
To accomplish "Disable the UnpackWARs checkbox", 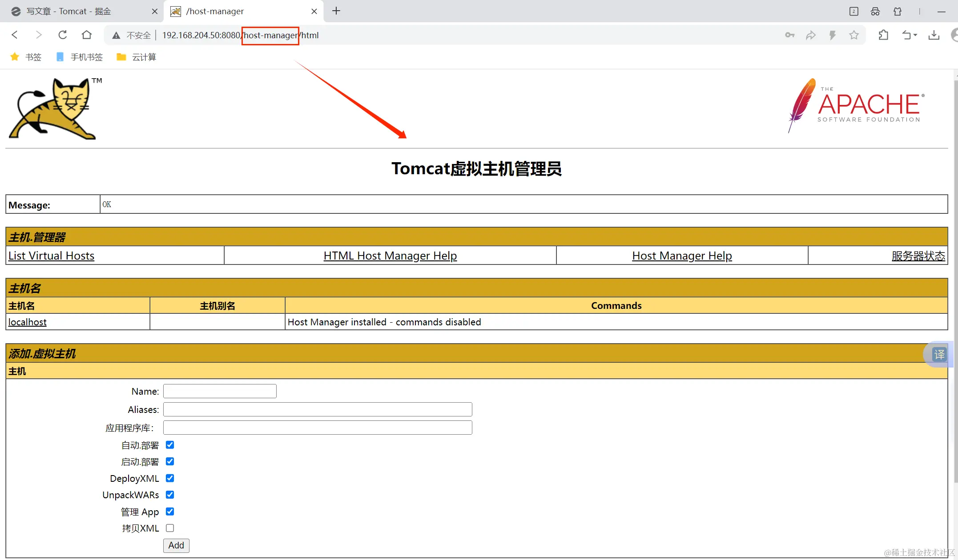I will click(170, 495).
